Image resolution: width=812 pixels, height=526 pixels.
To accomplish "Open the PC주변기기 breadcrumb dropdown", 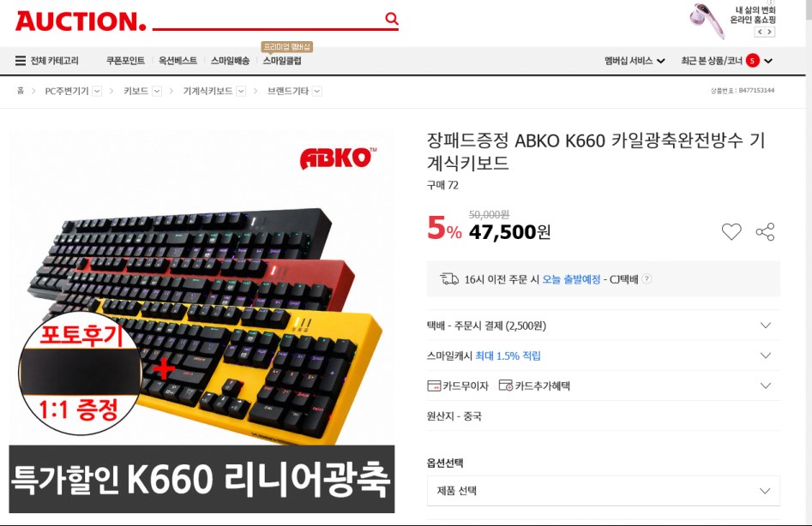I will click(97, 91).
